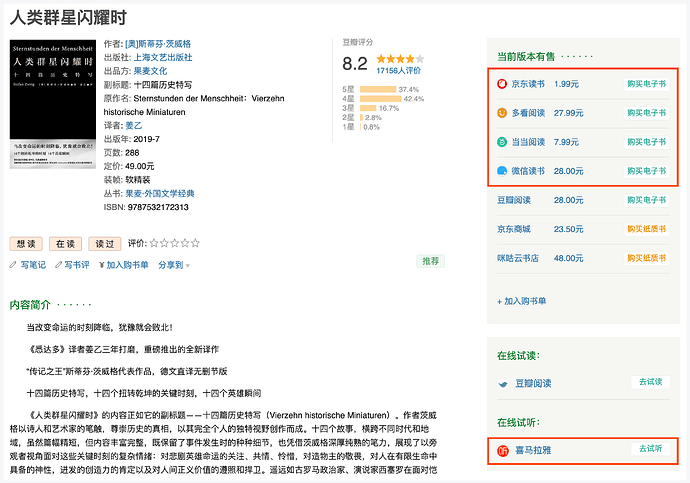
Task: Click the pencil icon next to 写书评
Action: (58, 265)
